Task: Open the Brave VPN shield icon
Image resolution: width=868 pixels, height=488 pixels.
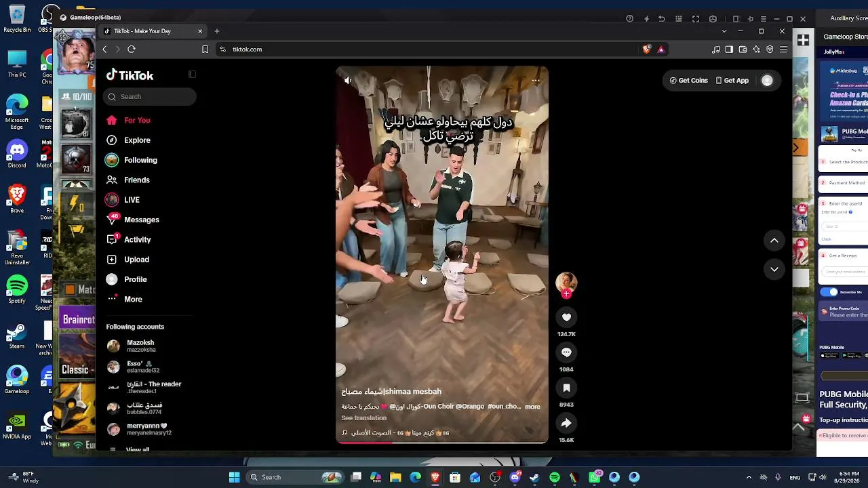Action: 770,49
